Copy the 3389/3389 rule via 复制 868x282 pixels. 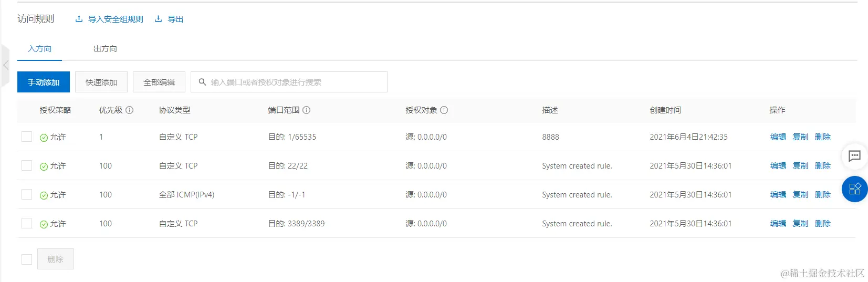tap(800, 223)
